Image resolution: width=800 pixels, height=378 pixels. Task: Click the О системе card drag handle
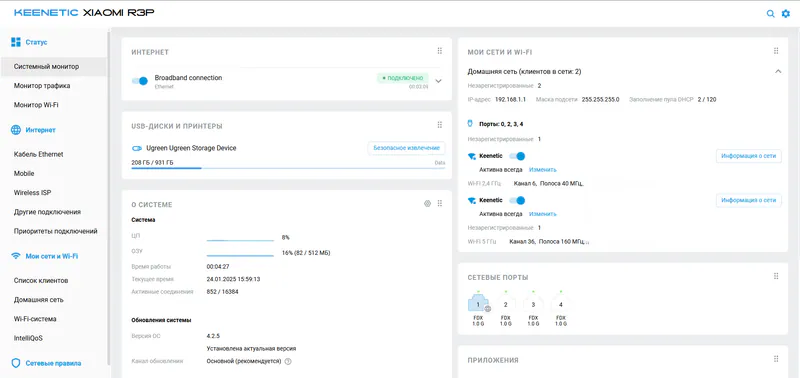pos(440,204)
